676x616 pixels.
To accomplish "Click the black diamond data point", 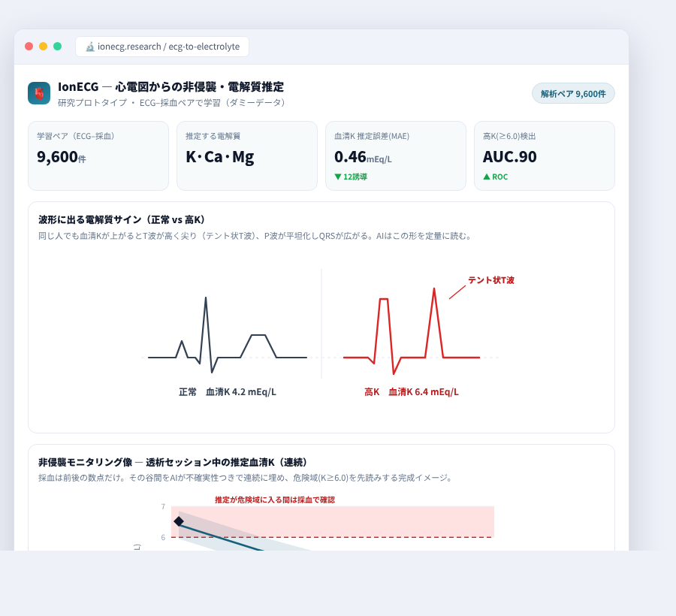I will click(x=179, y=521).
